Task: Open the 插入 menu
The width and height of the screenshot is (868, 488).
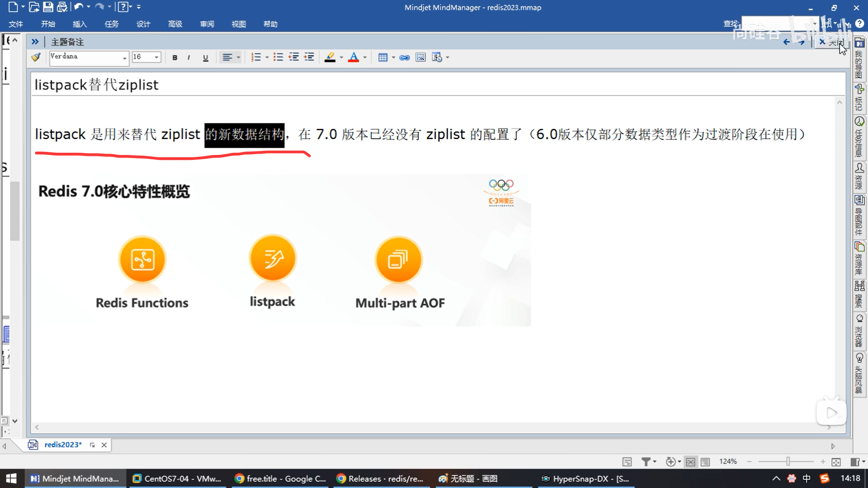Action: click(x=80, y=24)
